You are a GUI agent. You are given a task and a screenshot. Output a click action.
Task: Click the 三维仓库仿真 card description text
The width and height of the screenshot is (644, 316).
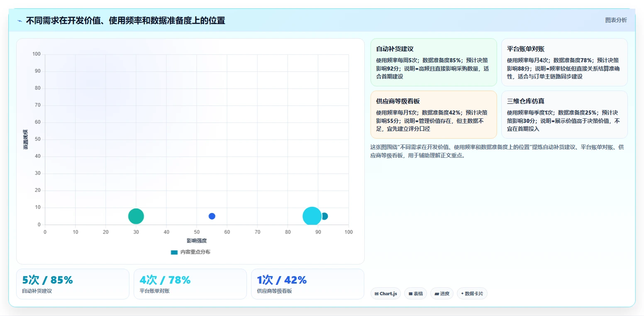click(563, 120)
